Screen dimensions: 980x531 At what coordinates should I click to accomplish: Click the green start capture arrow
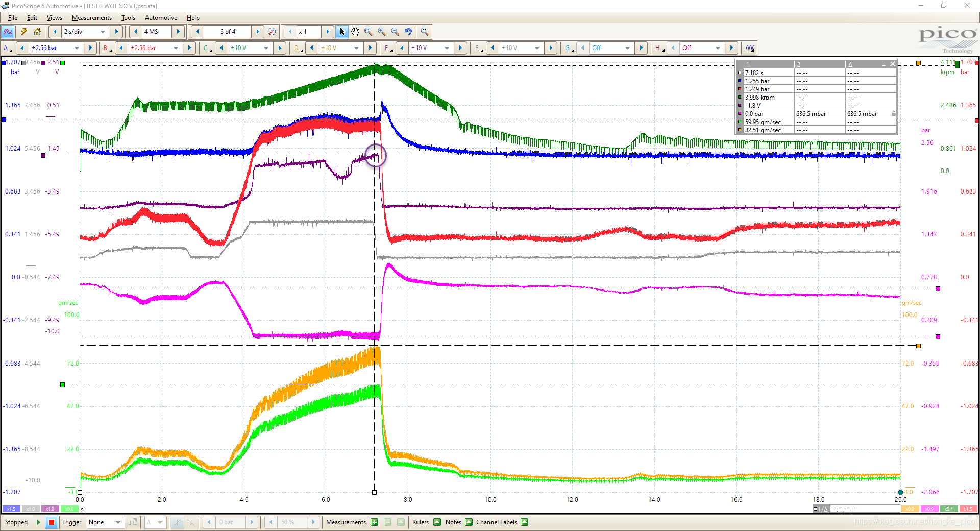(x=38, y=522)
